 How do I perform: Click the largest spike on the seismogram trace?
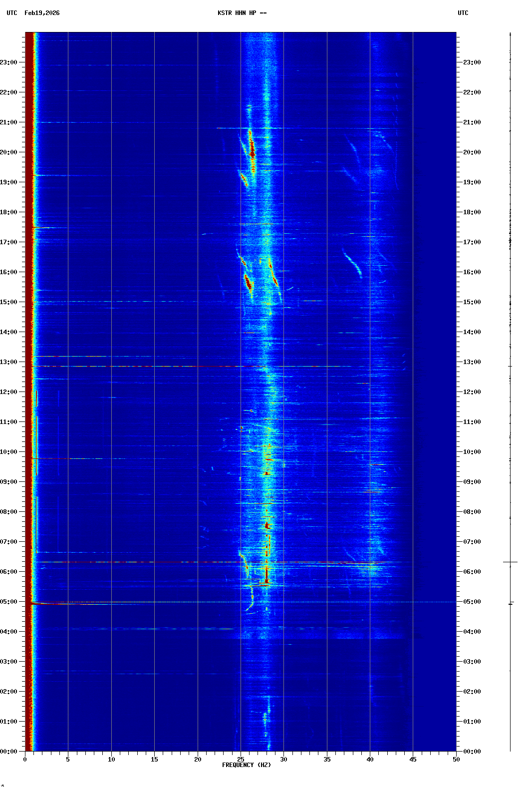click(x=510, y=562)
